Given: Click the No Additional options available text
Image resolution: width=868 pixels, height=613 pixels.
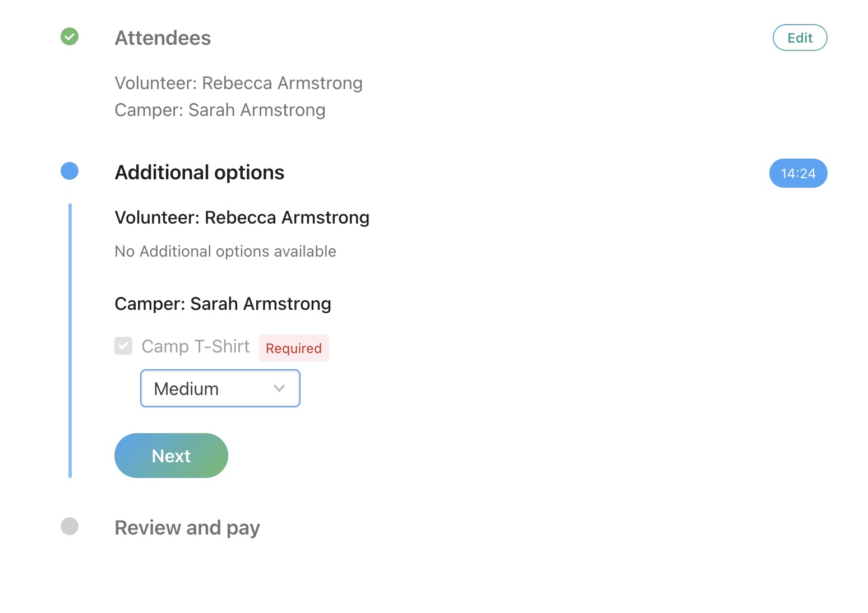Looking at the screenshot, I should [225, 252].
